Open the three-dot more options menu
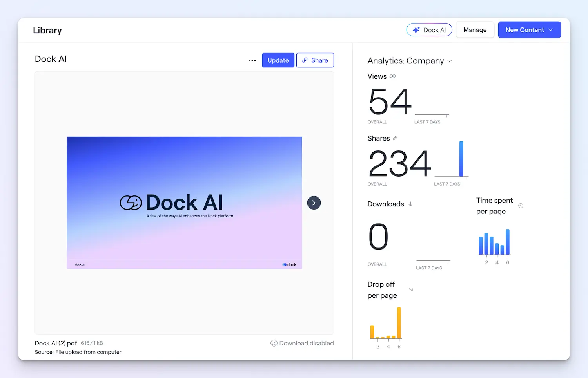Screen dimensions: 588x378 pyautogui.click(x=252, y=60)
